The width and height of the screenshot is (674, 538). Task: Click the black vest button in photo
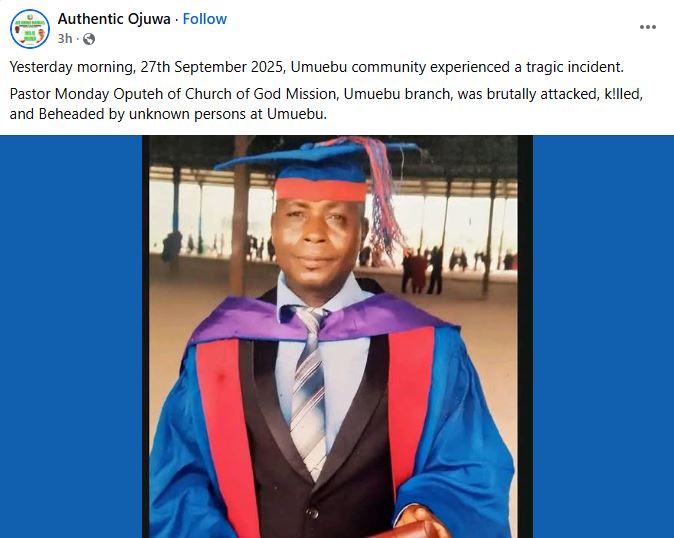312,513
